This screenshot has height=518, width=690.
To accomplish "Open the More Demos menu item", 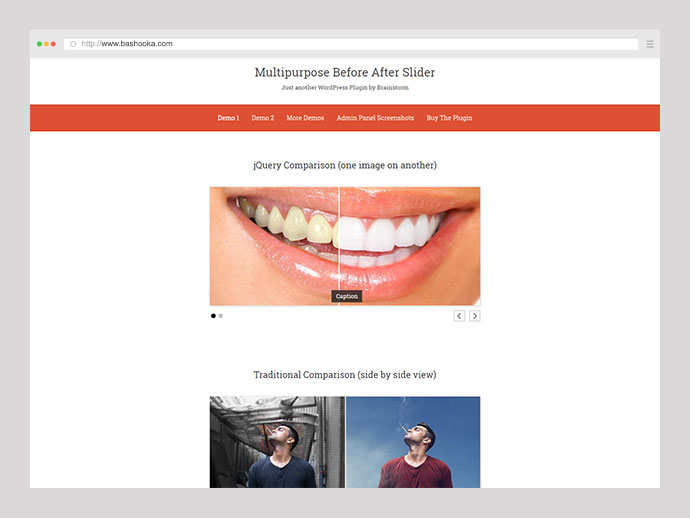I will [x=305, y=118].
